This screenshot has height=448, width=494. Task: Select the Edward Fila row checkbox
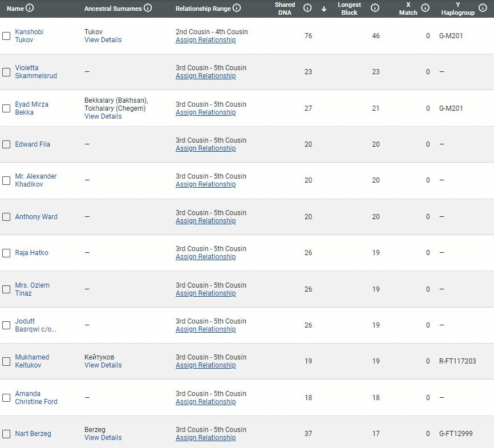pyautogui.click(x=6, y=144)
